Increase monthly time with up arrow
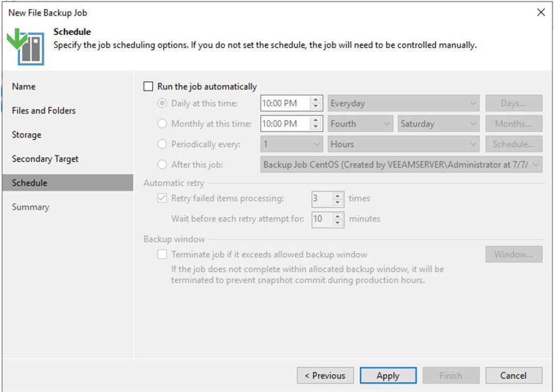This screenshot has width=554, height=392. (315, 121)
